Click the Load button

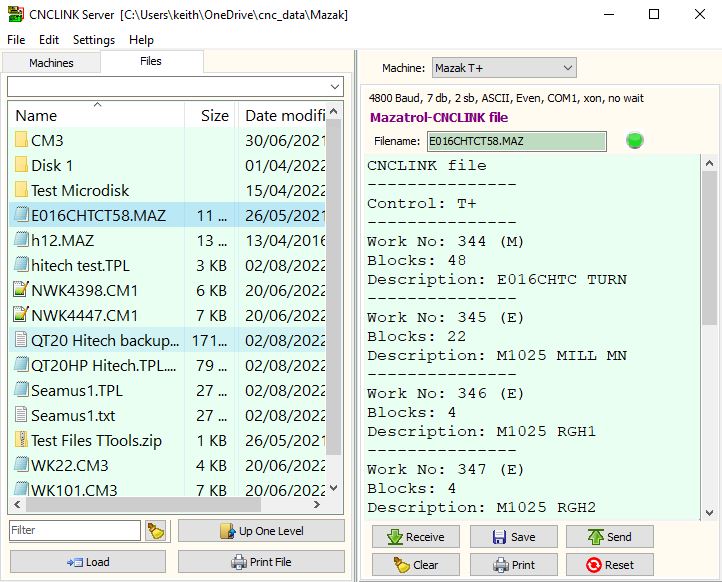[88, 561]
